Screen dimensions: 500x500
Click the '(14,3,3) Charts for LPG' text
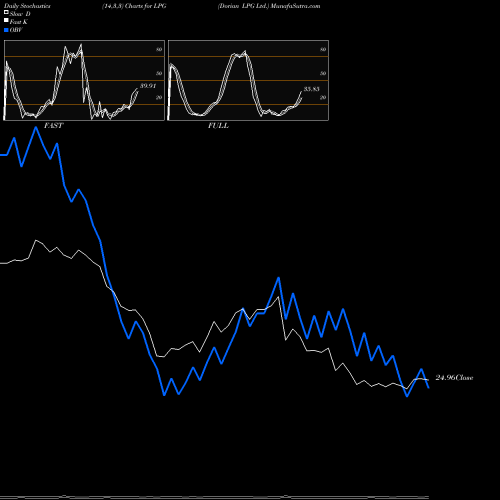134,6
